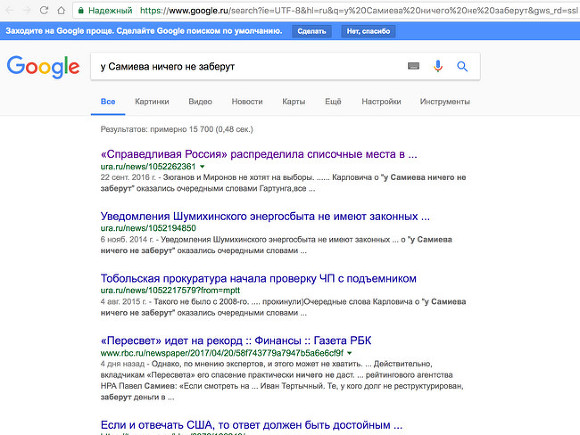This screenshot has width=580, height=435.
Task: Open 'Настройки' search settings
Action: 381,102
